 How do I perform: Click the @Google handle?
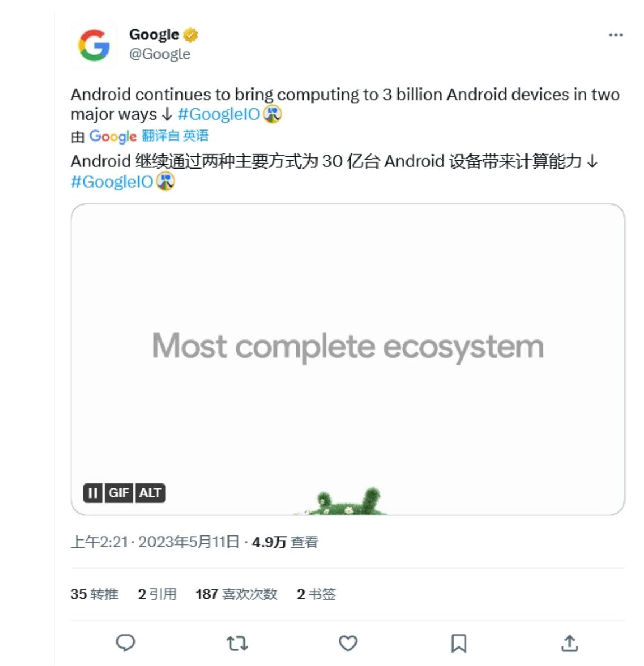click(160, 54)
